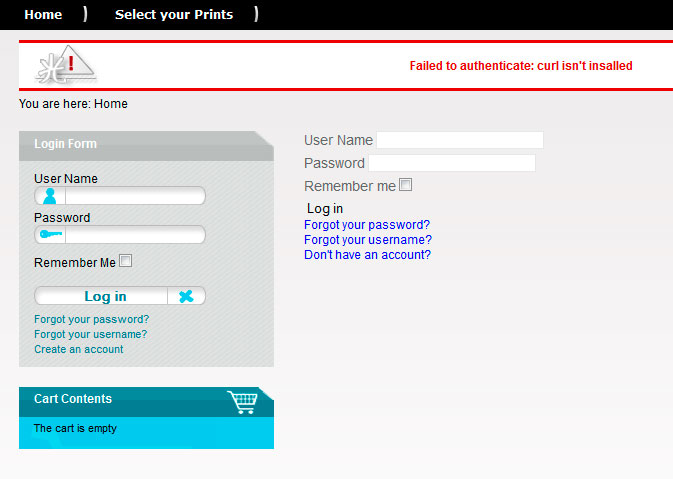
Task: Click the teal Forgot your username? sidebar link
Action: (x=91, y=334)
